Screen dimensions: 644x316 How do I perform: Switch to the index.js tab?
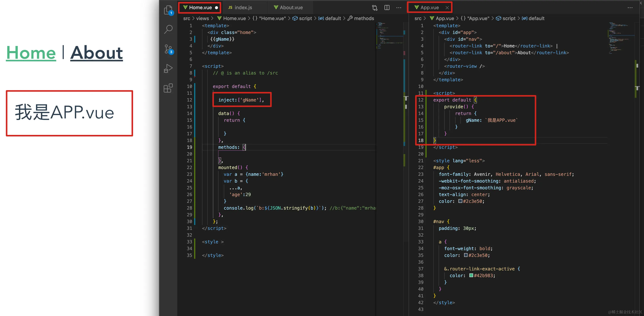[x=243, y=7]
